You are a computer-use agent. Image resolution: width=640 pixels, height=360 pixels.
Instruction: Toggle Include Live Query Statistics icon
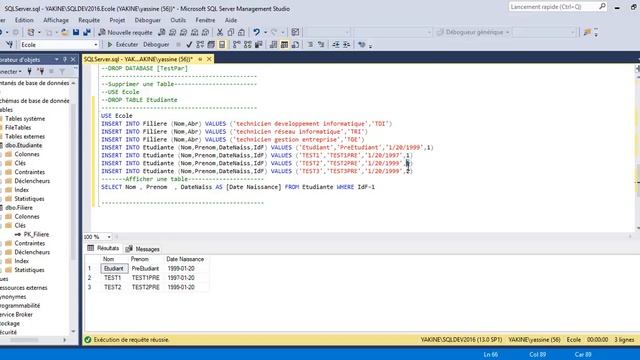pos(248,44)
